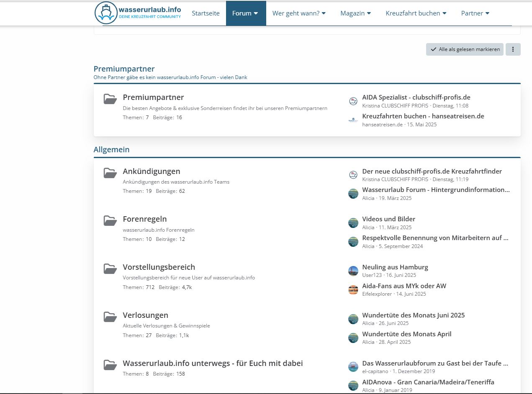Expand the Partner dropdown menu

pos(475,13)
